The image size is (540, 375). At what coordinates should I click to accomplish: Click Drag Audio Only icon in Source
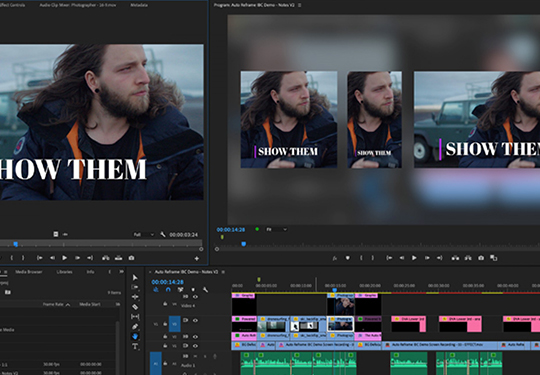click(65, 234)
